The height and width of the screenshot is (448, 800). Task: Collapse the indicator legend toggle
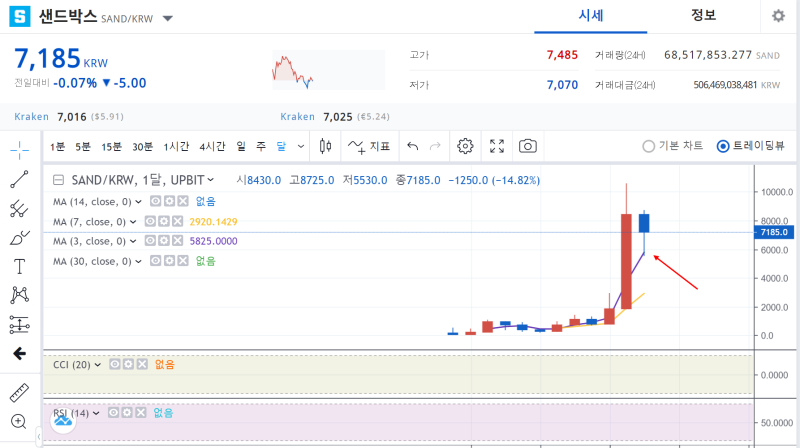59,180
